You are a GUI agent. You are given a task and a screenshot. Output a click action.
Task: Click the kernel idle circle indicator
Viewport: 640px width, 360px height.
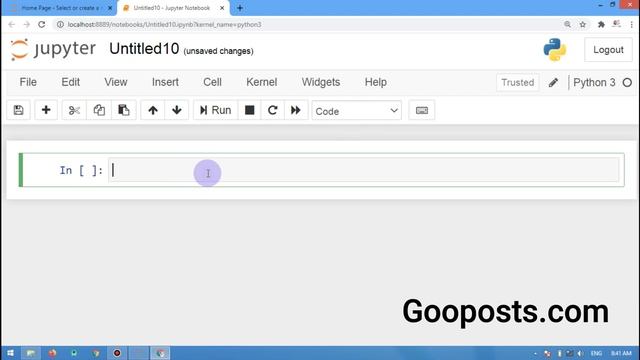coord(627,83)
